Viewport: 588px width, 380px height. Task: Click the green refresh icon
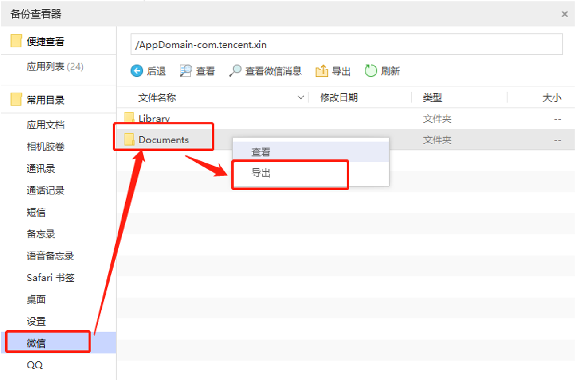[371, 71]
